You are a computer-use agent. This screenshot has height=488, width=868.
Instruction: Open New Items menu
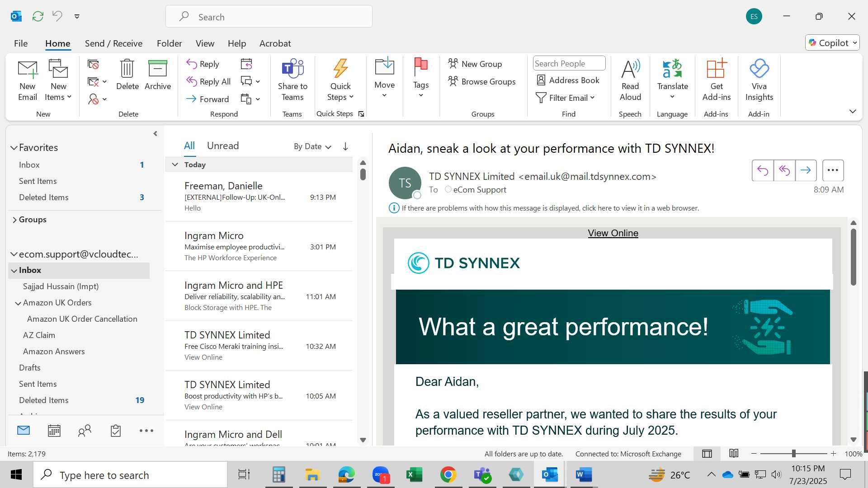coord(58,80)
